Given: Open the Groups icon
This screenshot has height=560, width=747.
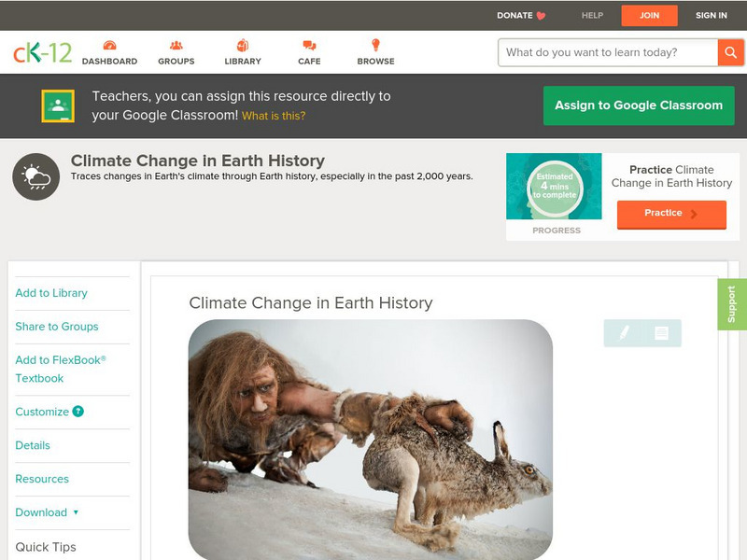Looking at the screenshot, I should pos(176,46).
